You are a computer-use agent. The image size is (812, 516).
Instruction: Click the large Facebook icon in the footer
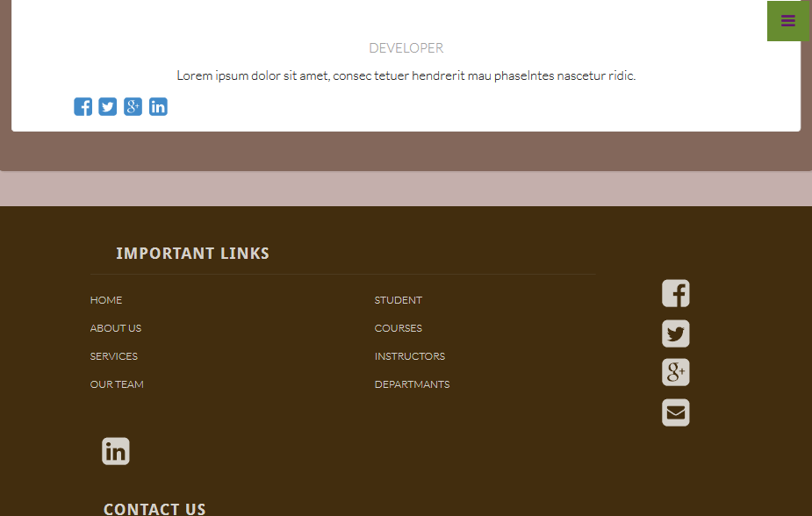click(x=675, y=293)
